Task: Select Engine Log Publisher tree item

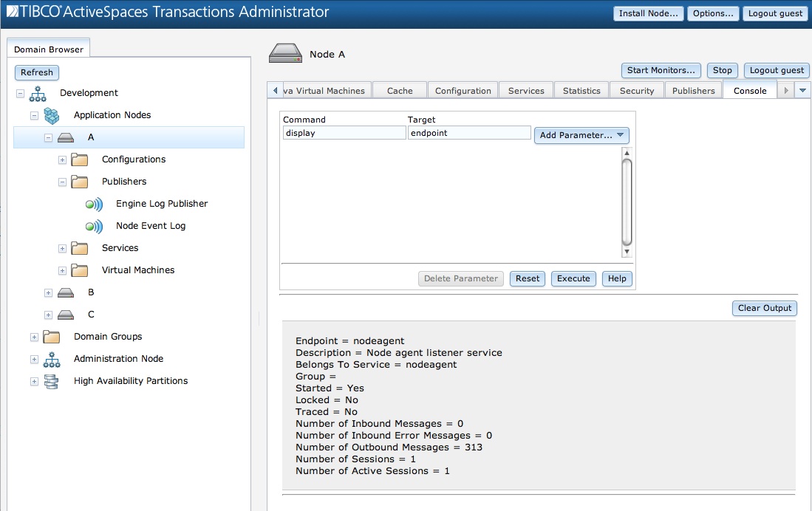Action: [162, 204]
